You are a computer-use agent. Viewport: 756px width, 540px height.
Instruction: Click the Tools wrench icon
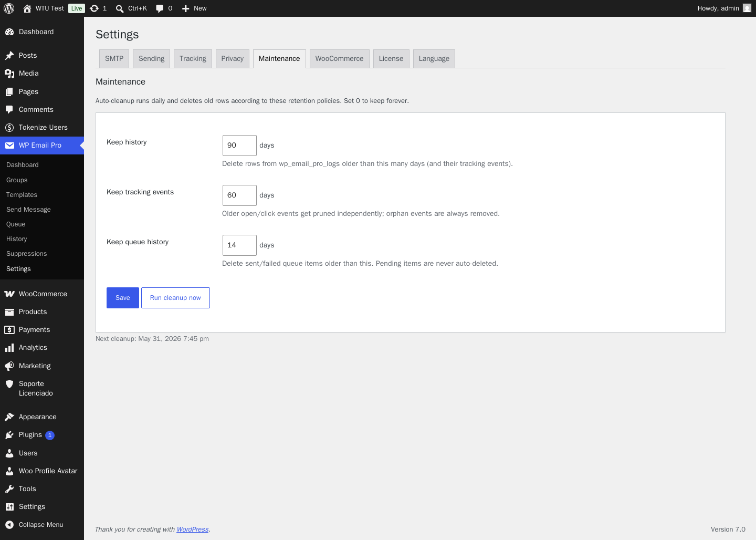(x=9, y=489)
